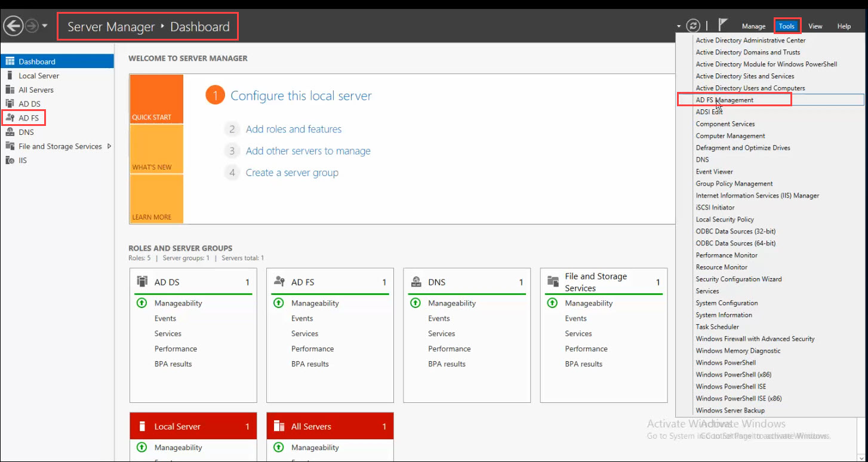
Task: Click Add other servers to manage link
Action: (x=308, y=151)
